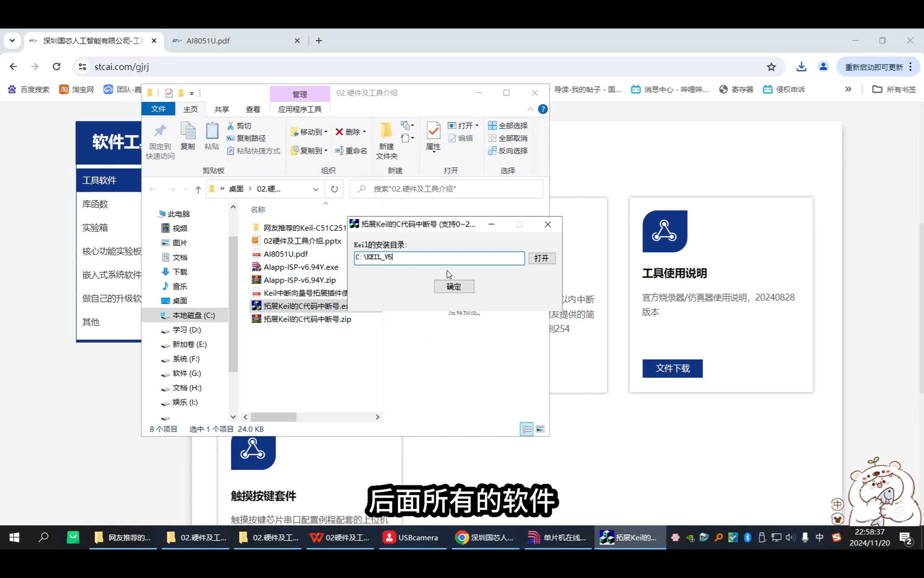The height and width of the screenshot is (578, 924).
Task: Open 淘宝网 bookmark in Chrome
Action: 77,90
